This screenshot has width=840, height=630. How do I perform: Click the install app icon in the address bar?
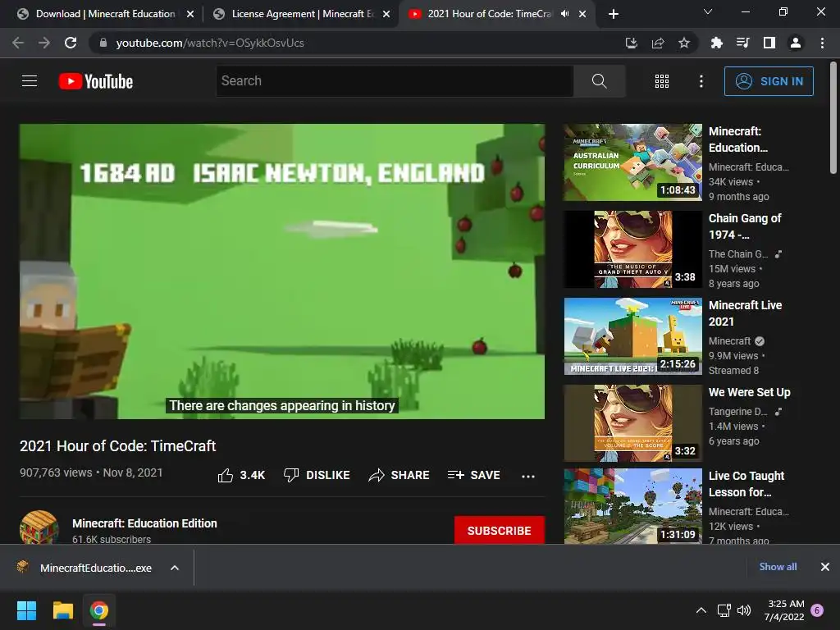tap(631, 43)
